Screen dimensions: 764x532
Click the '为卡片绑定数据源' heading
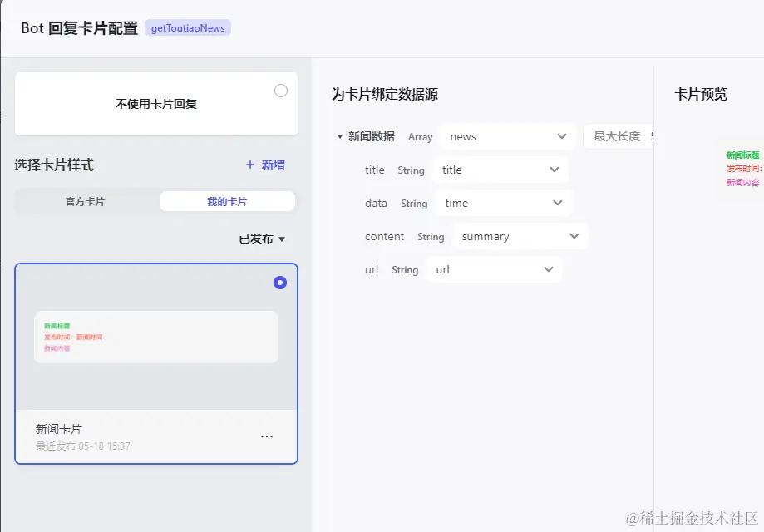tap(385, 94)
